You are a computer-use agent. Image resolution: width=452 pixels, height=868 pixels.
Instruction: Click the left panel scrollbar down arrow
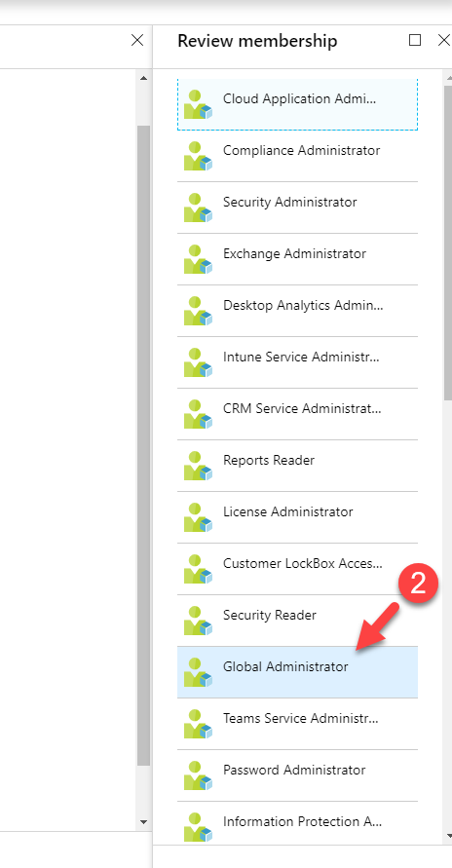click(143, 822)
